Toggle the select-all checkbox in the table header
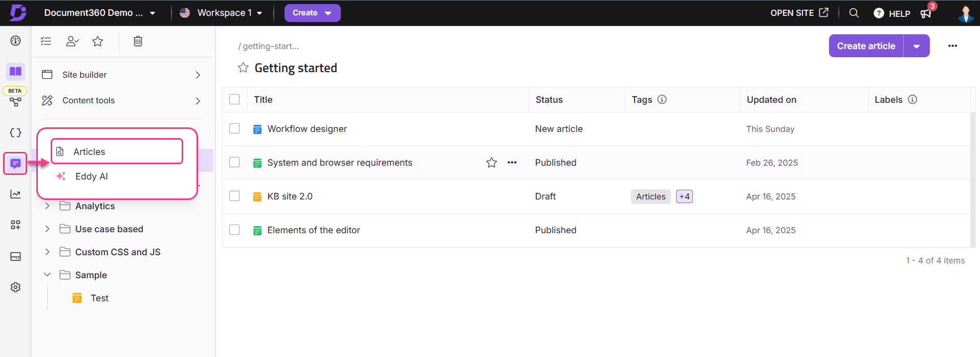The width and height of the screenshot is (980, 357). 234,99
